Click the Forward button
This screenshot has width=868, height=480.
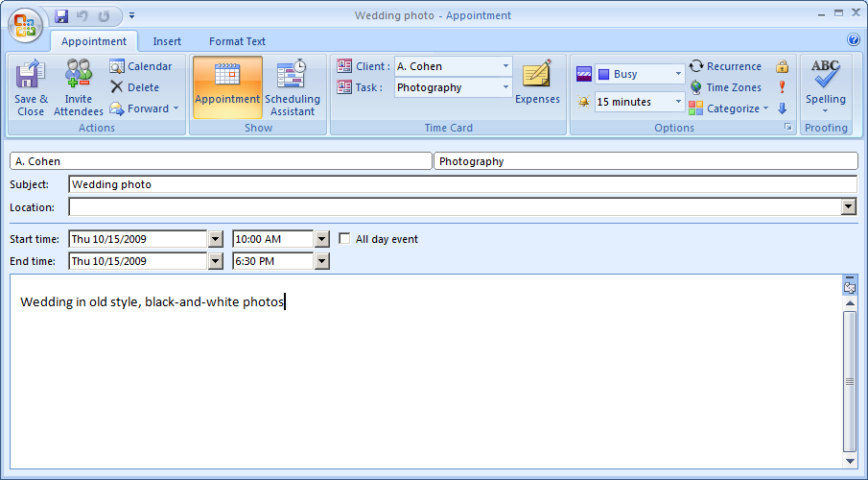(144, 108)
